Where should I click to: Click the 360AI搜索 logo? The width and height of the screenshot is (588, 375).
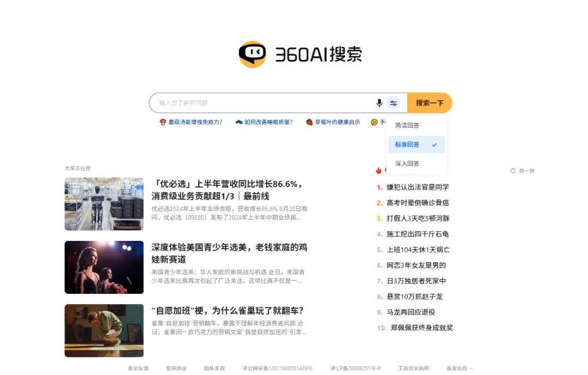click(x=301, y=55)
